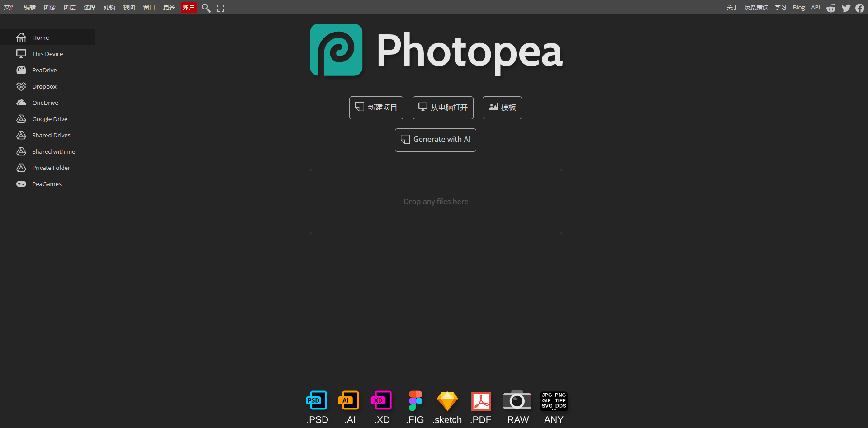Open the 更多 menu
868x428 pixels.
coord(169,7)
